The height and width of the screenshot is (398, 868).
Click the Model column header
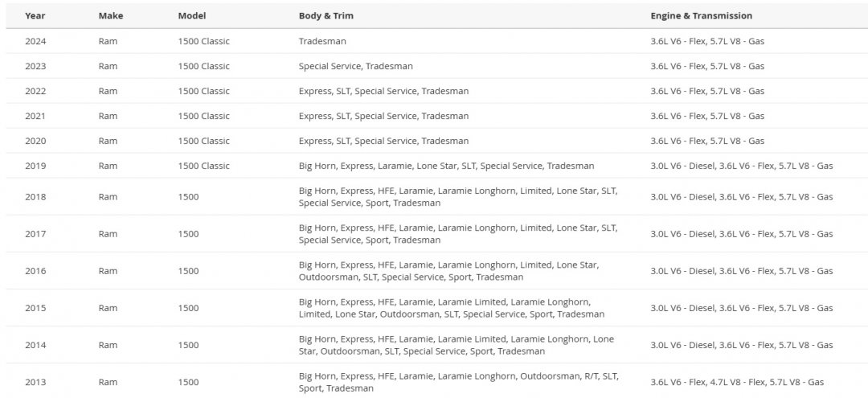tap(191, 16)
